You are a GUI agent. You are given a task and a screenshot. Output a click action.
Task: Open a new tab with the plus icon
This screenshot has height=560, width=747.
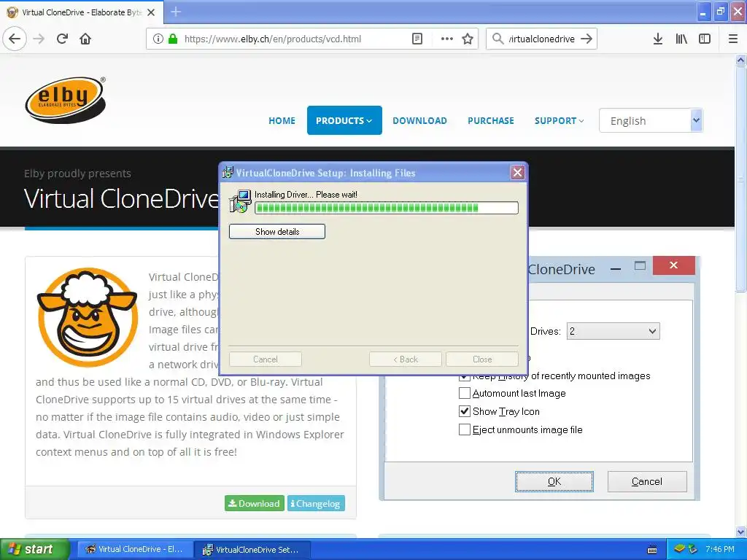(x=176, y=12)
